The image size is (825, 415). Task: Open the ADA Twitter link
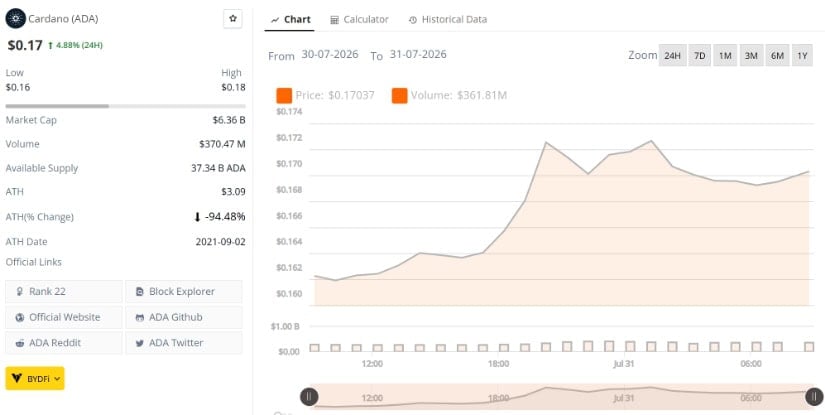coord(184,343)
